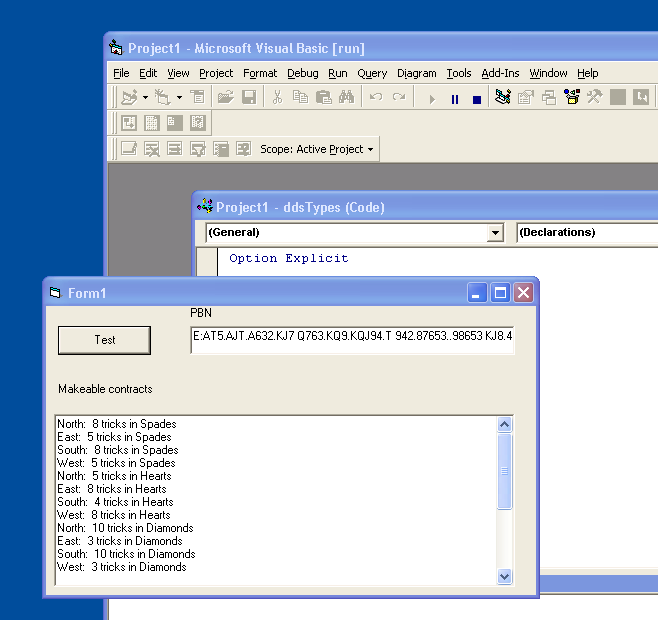Click the Open Project folder icon
658x620 pixels.
(226, 97)
